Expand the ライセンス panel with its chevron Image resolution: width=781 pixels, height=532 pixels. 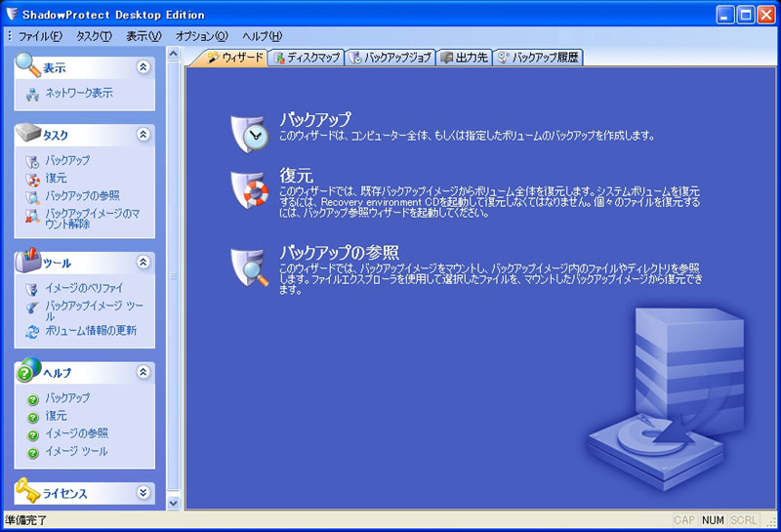coord(144,492)
